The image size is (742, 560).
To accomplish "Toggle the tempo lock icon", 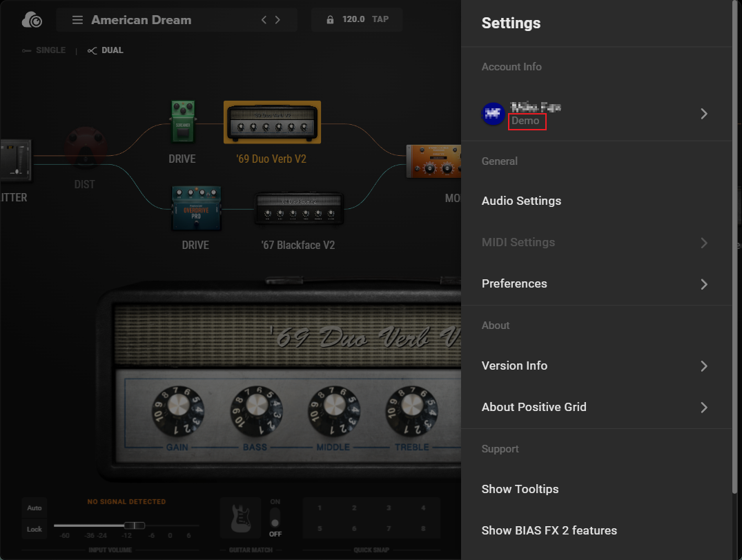I will coord(330,19).
